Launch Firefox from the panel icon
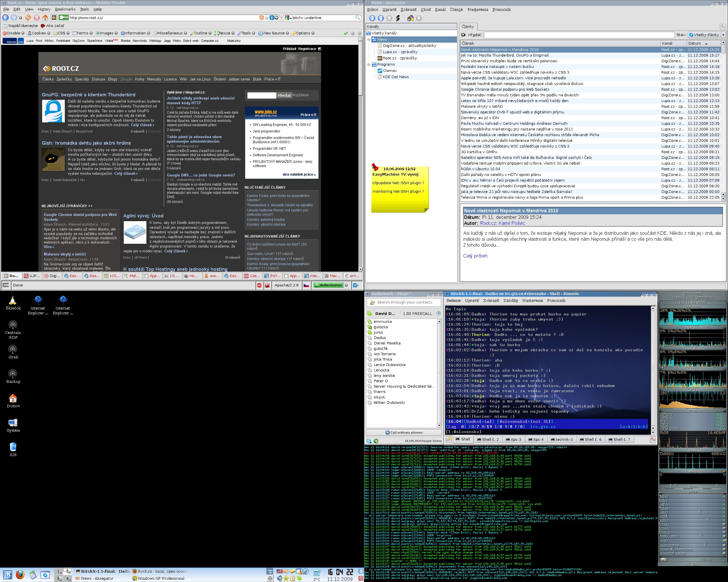This screenshot has width=728, height=582. (x=20, y=575)
